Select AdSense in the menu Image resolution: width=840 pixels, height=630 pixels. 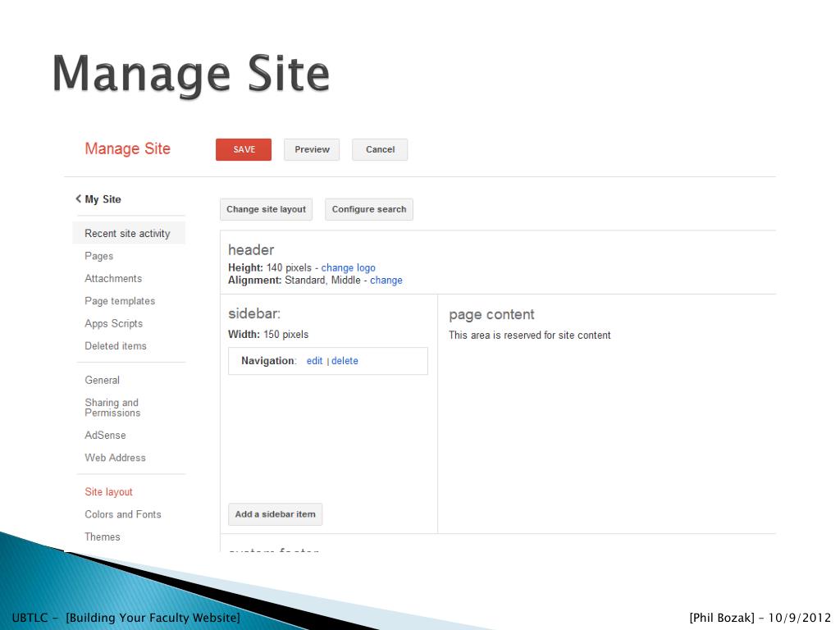point(105,435)
